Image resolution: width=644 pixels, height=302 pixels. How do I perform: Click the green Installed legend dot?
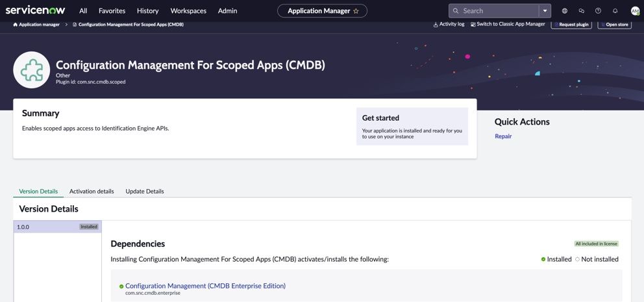tap(543, 259)
